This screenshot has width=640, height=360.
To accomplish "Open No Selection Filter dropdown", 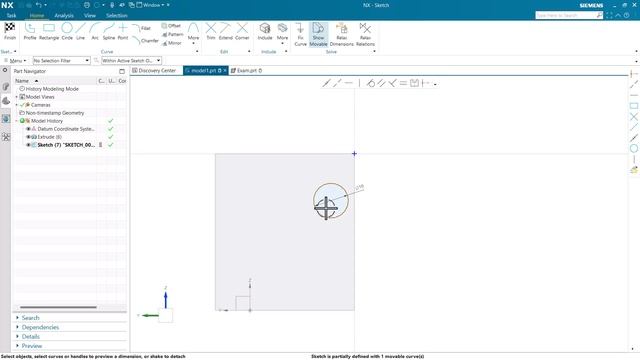I will coord(61,60).
